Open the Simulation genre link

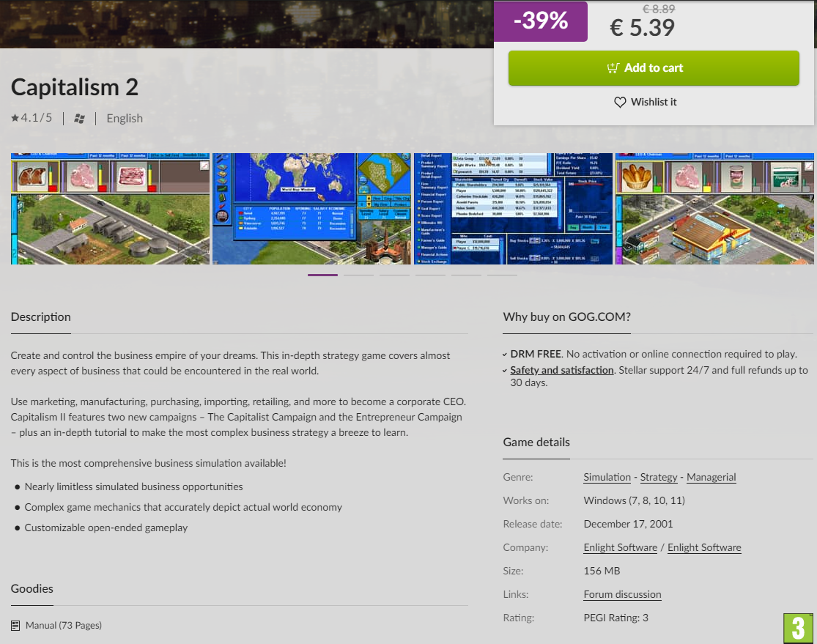click(x=607, y=477)
